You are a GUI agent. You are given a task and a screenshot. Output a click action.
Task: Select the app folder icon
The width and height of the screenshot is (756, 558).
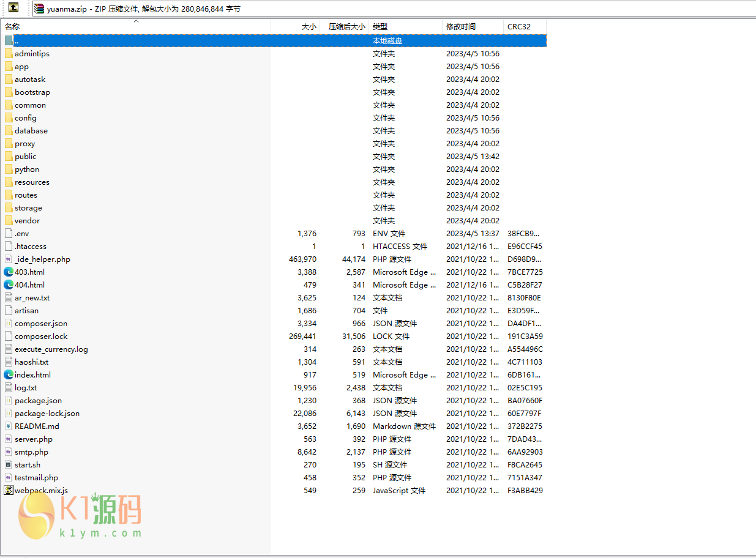pyautogui.click(x=9, y=66)
